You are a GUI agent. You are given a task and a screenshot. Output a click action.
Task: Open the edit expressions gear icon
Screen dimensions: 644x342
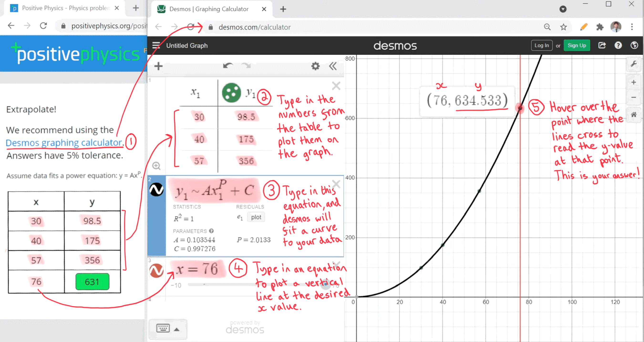[315, 66]
